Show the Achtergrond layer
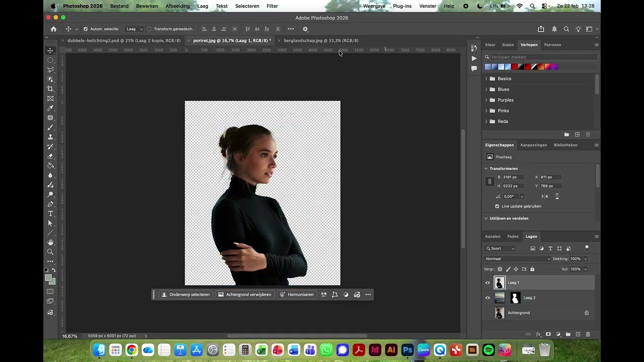Viewport: 644px width, 362px height. click(488, 313)
